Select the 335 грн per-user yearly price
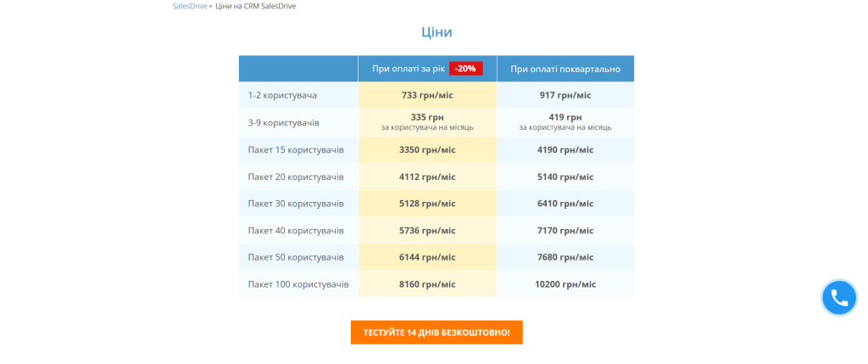This screenshot has width=868, height=364. point(427,117)
